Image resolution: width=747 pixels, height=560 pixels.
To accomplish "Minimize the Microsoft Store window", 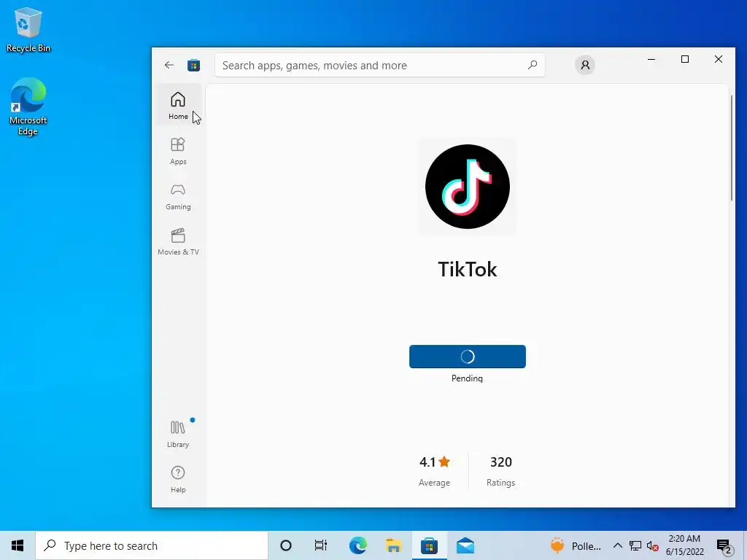I will 651,59.
